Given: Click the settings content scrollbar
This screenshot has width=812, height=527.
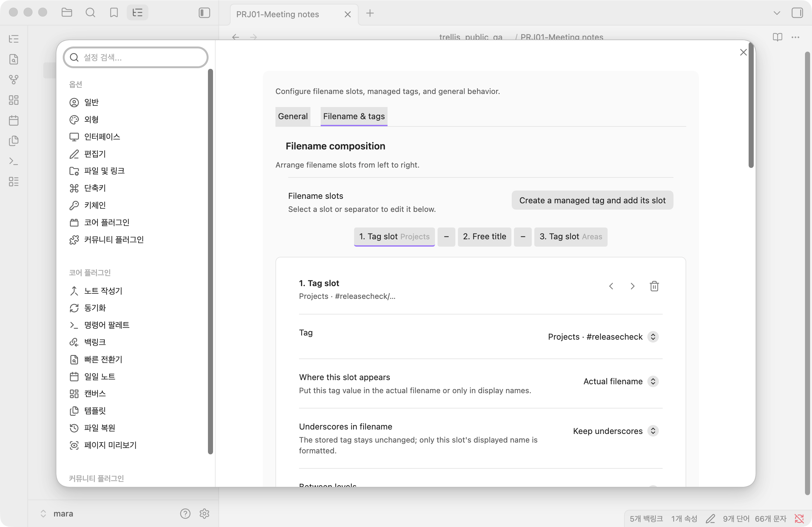Looking at the screenshot, I should pos(751,105).
